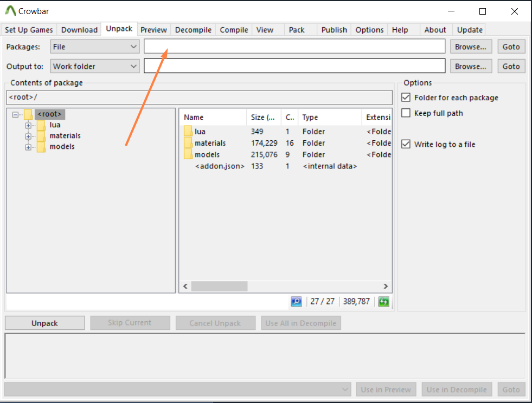Click the models folder icon in tree
532x403 pixels.
(41, 147)
